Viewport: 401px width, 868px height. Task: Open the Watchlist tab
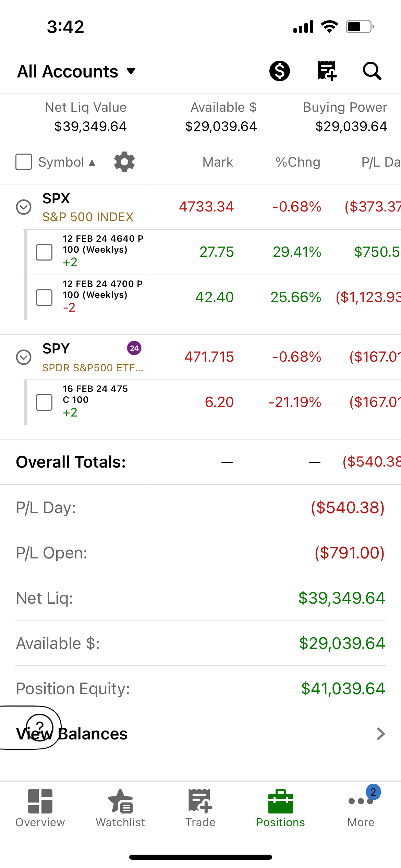(x=120, y=808)
